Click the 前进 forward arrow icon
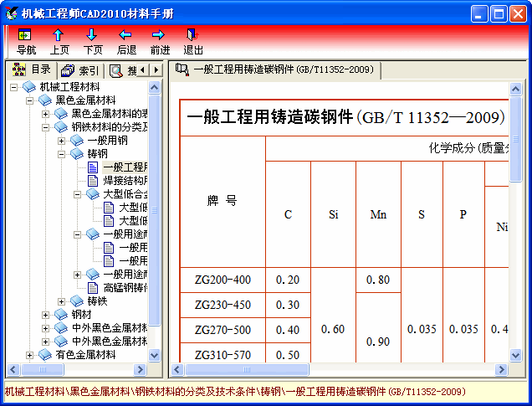This screenshot has width=532, height=406. (x=158, y=34)
